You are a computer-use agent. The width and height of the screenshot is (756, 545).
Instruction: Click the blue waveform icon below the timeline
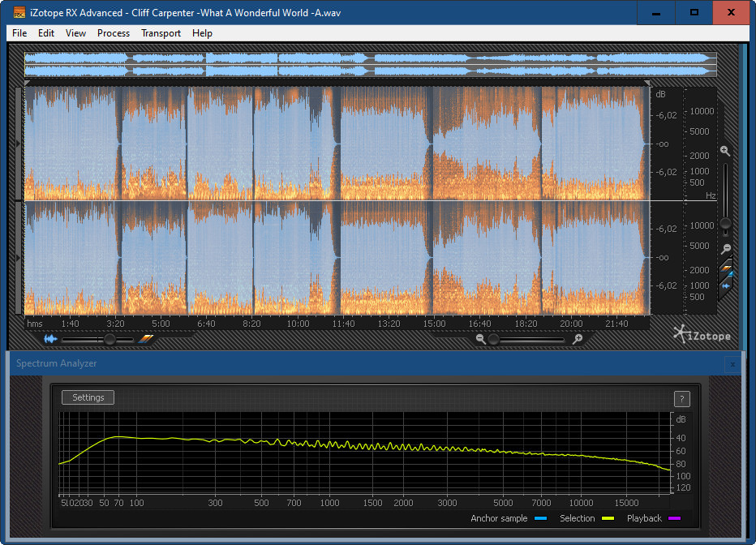point(50,339)
